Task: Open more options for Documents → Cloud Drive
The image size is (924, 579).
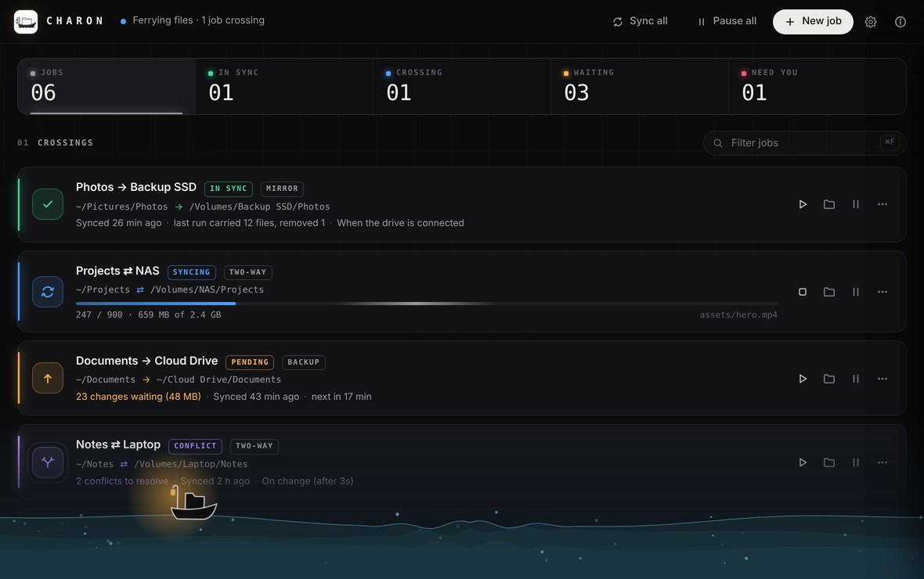Action: pos(882,379)
